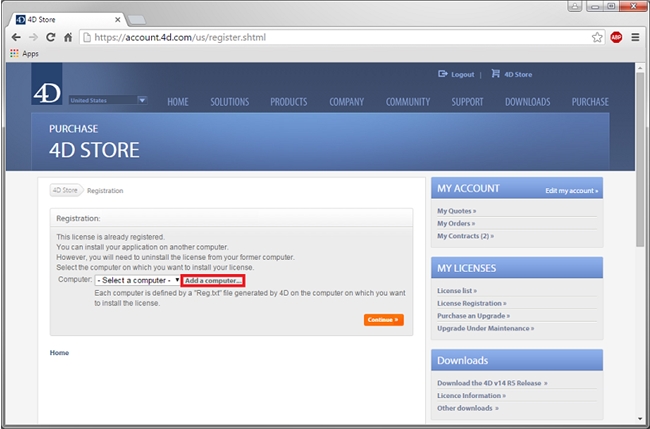Click the address bar URL field

click(x=330, y=37)
